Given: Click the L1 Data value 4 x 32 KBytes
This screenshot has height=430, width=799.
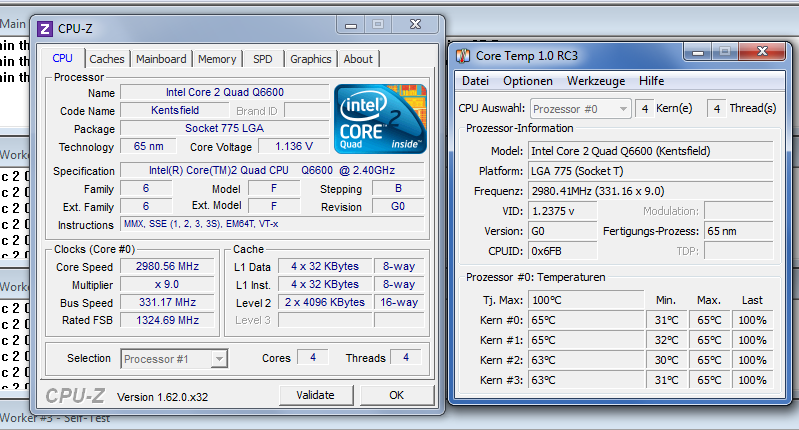Looking at the screenshot, I should point(325,266).
